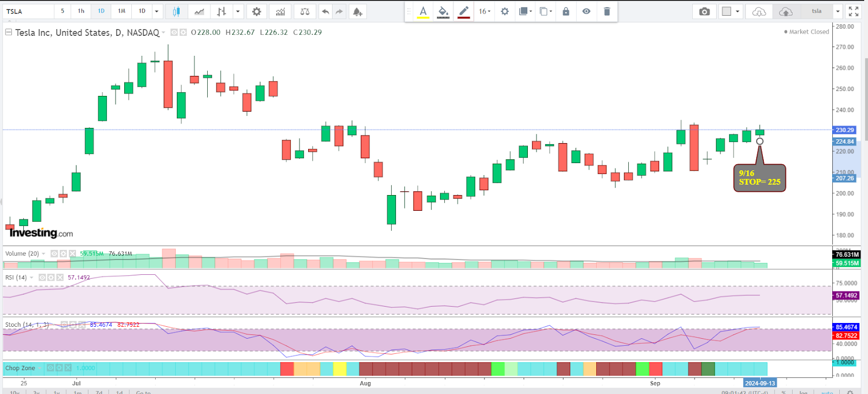This screenshot has width=868, height=394.
Task: Expand the arrow after Tesla Inc NASDAQ title
Action: point(163,33)
